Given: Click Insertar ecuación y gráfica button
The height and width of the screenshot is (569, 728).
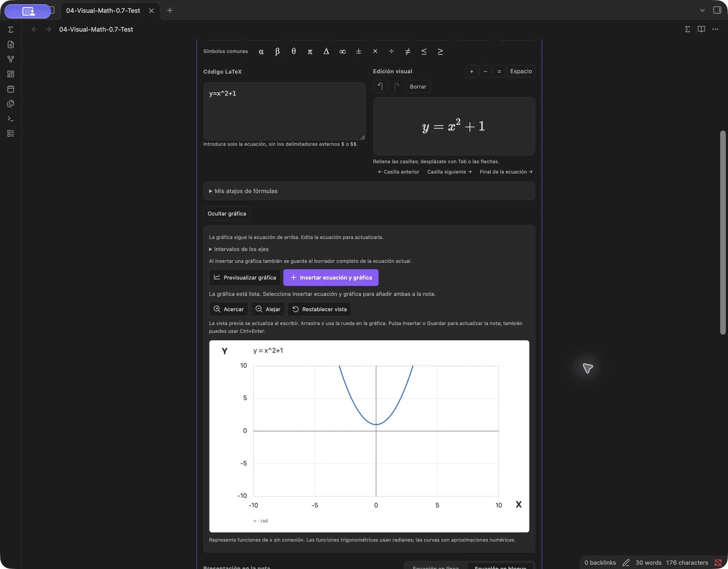Looking at the screenshot, I should click(x=331, y=277).
